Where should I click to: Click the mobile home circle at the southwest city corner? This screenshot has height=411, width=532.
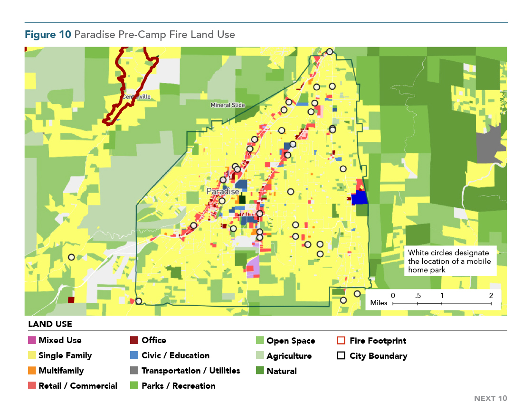click(x=138, y=301)
